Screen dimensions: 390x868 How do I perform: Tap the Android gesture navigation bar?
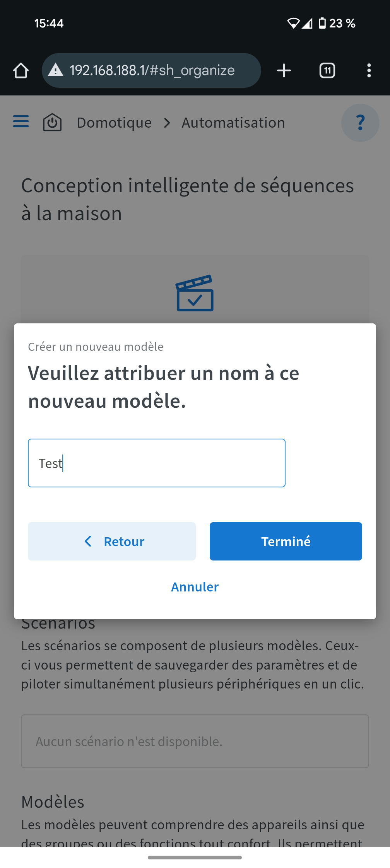(x=195, y=858)
